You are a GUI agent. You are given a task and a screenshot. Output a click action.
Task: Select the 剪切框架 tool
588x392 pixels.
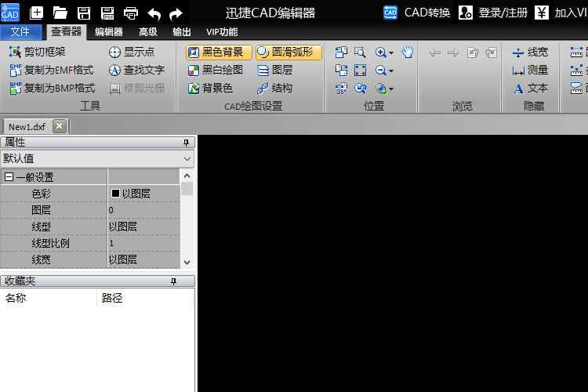click(37, 52)
